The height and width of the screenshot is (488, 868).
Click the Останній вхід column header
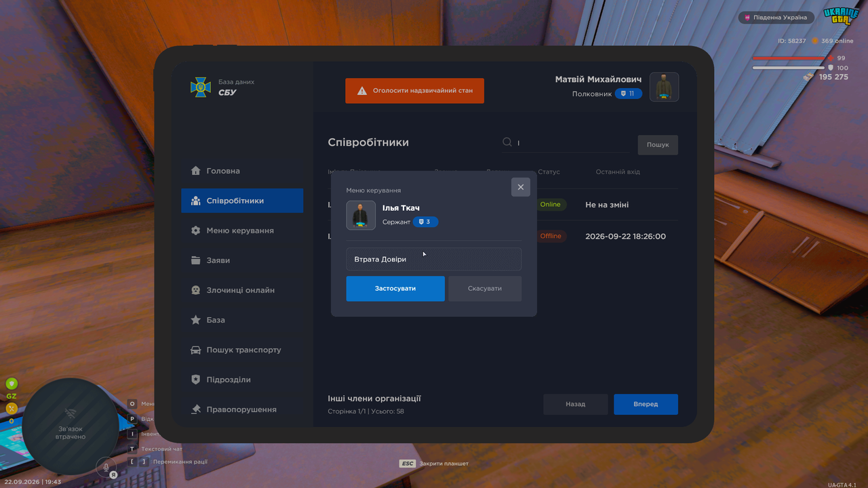coord(618,171)
